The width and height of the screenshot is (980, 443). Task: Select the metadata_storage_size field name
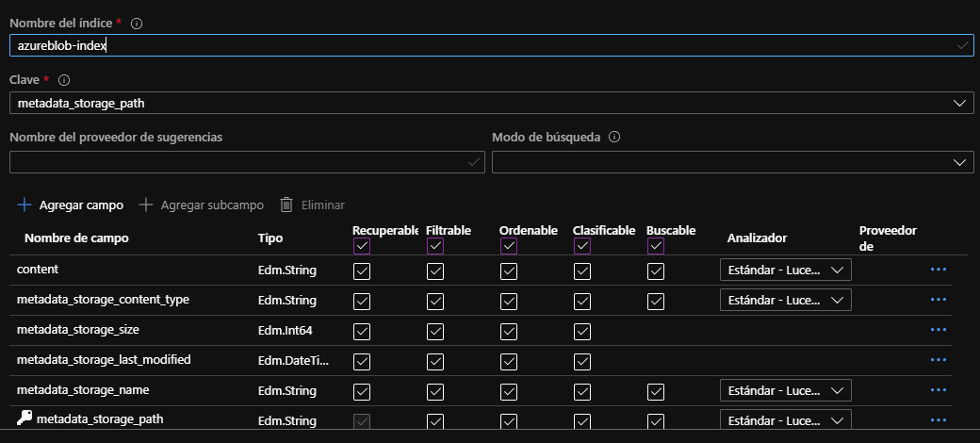[77, 329]
